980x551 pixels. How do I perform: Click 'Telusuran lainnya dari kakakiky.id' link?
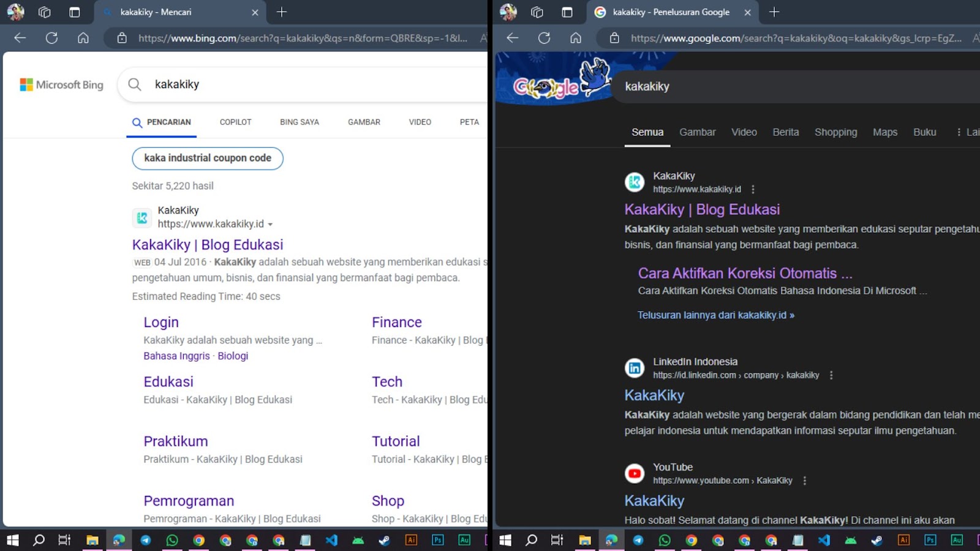[716, 315]
